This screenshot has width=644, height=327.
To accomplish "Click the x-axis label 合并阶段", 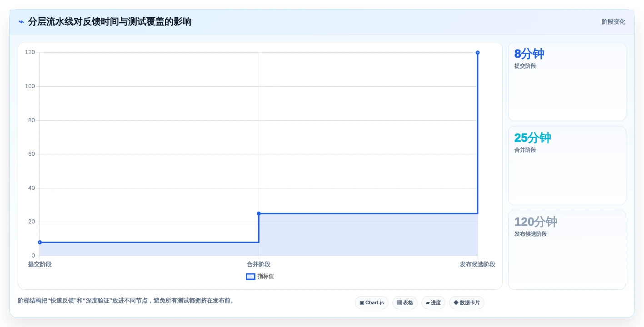I will [x=259, y=264].
